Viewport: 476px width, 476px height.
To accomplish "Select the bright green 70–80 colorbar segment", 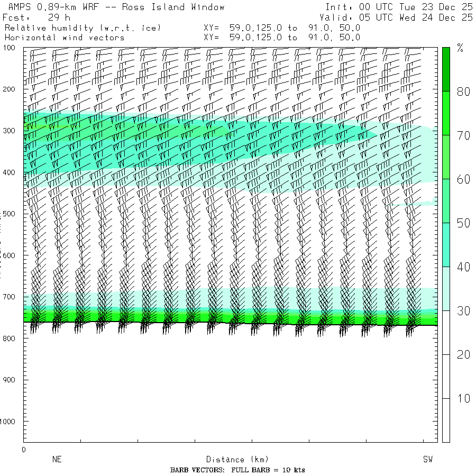I will tap(446, 113).
